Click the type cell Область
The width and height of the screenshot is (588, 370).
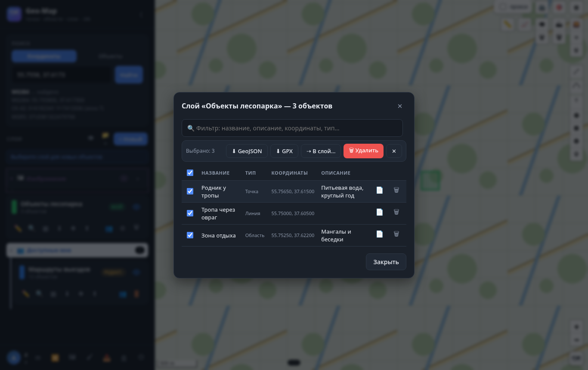[x=255, y=235]
